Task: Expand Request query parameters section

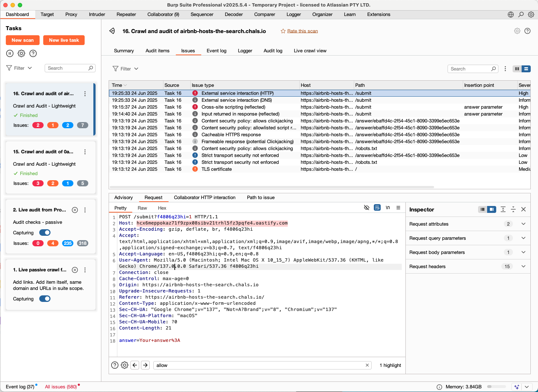Action: [523, 238]
